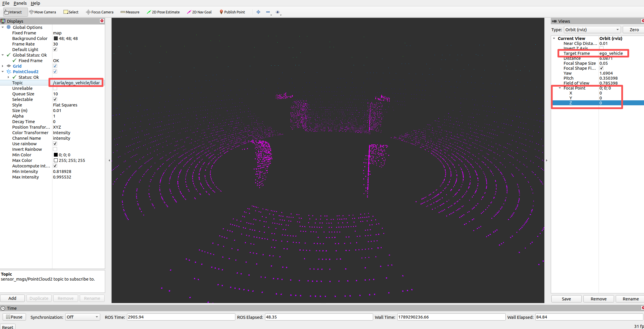
Task: Click the Add display button
Action: [12, 298]
